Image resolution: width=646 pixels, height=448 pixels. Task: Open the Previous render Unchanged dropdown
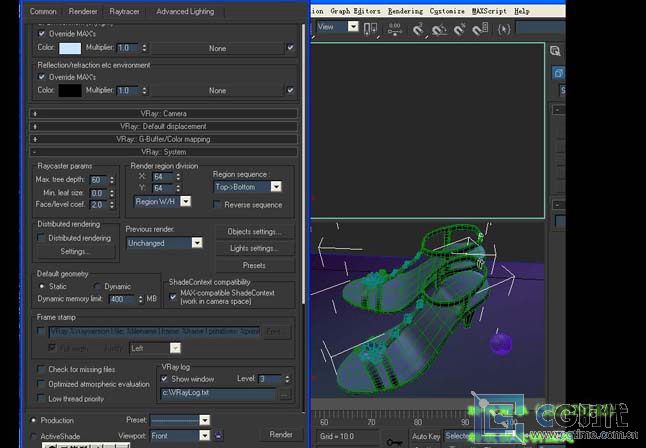point(164,243)
